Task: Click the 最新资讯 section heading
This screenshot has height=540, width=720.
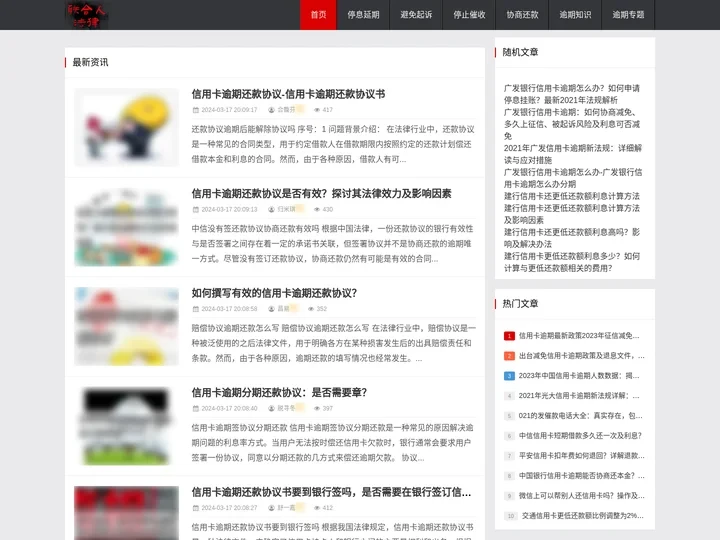Action: 90,62
